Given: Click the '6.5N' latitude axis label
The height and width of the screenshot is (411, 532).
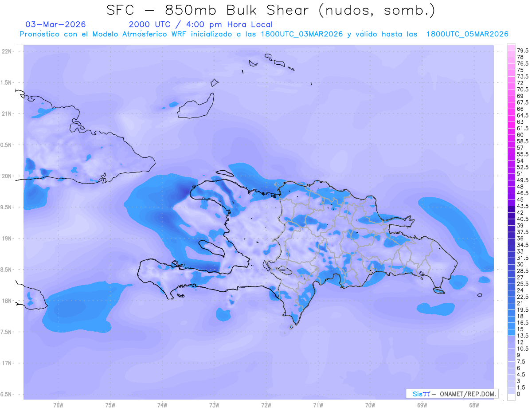Looking at the screenshot, I should pyautogui.click(x=7, y=394).
